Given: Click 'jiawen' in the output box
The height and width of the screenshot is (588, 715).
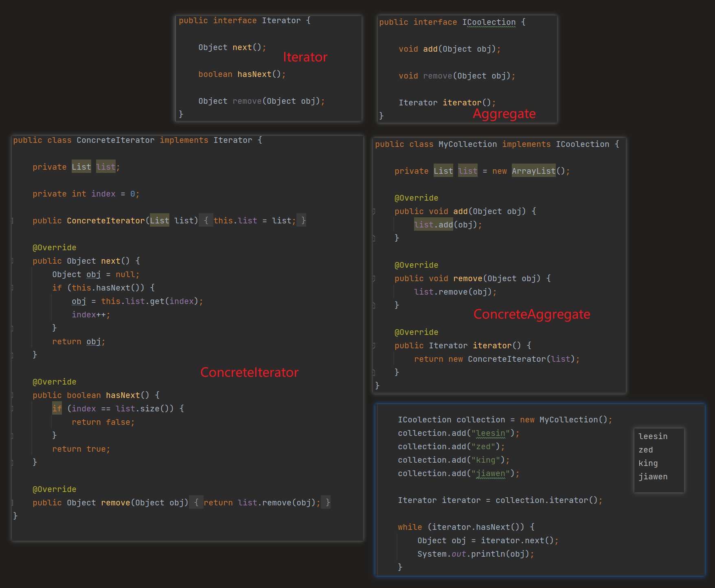Looking at the screenshot, I should (653, 477).
